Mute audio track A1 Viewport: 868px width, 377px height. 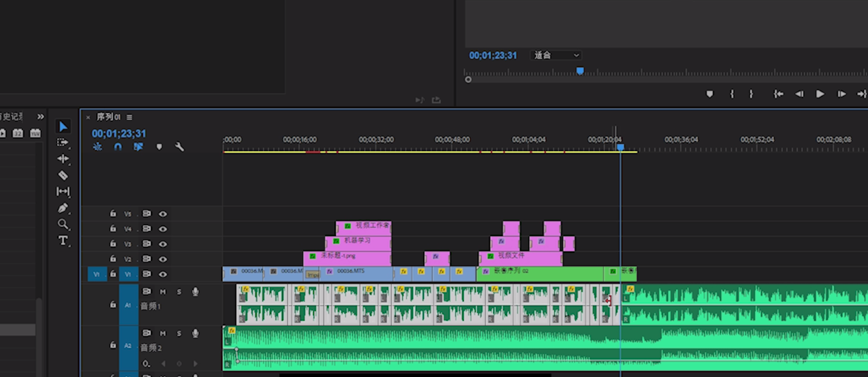pos(163,292)
